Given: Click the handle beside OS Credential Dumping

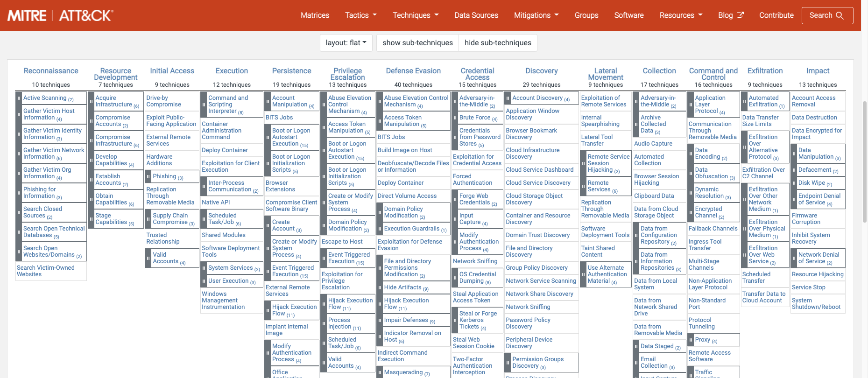Looking at the screenshot, I should click(x=455, y=278).
